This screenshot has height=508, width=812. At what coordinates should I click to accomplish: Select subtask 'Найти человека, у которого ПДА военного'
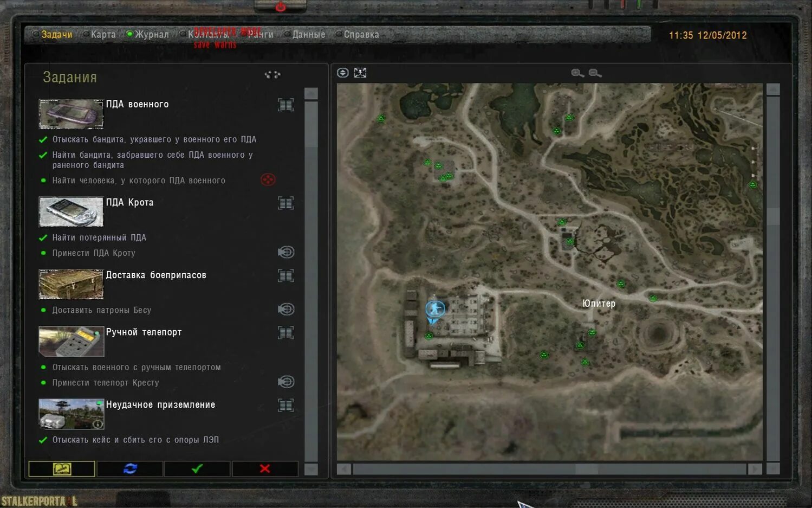(139, 181)
